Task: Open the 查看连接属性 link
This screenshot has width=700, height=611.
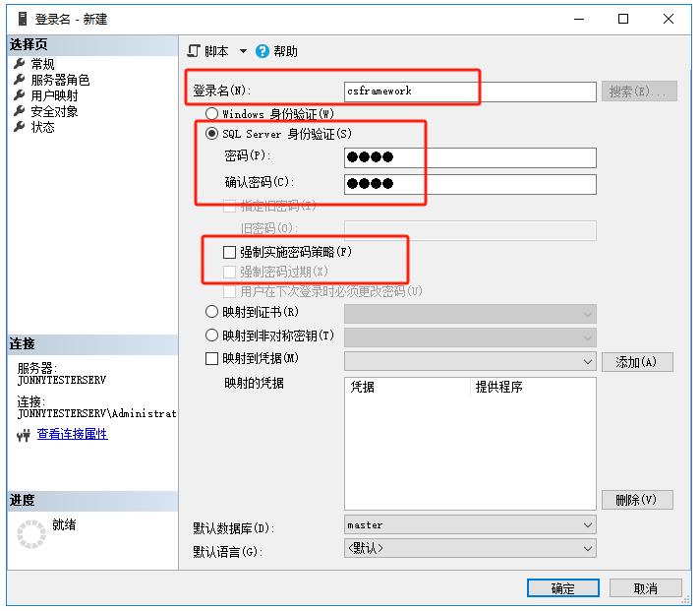Action: (x=72, y=434)
